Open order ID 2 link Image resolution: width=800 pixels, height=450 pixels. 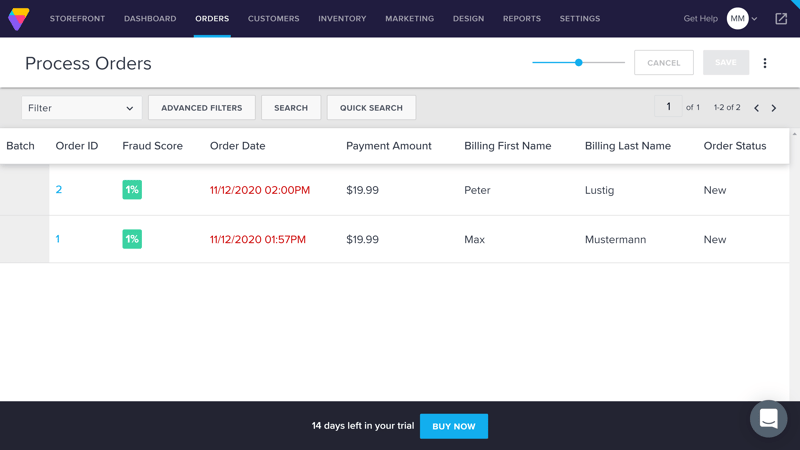[x=59, y=190]
